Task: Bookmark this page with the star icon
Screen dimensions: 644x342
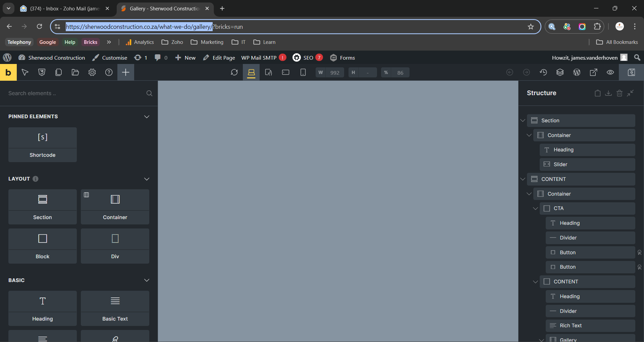Action: pyautogui.click(x=531, y=27)
